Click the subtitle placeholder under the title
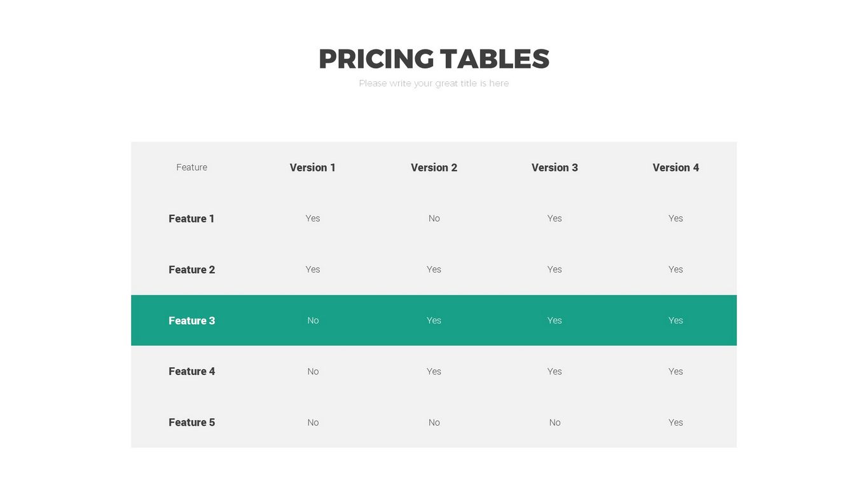The height and width of the screenshot is (488, 868). tap(434, 83)
